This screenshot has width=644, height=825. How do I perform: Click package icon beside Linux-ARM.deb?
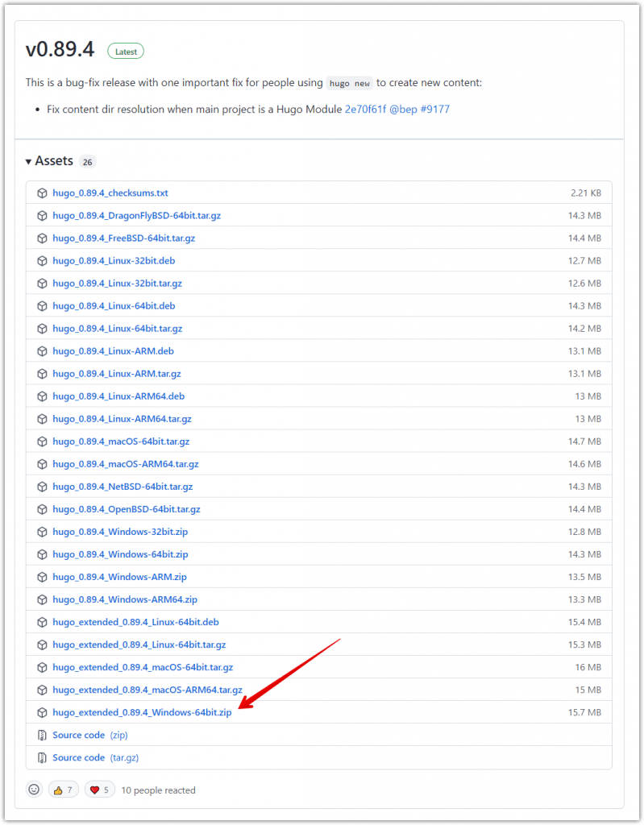(x=42, y=351)
